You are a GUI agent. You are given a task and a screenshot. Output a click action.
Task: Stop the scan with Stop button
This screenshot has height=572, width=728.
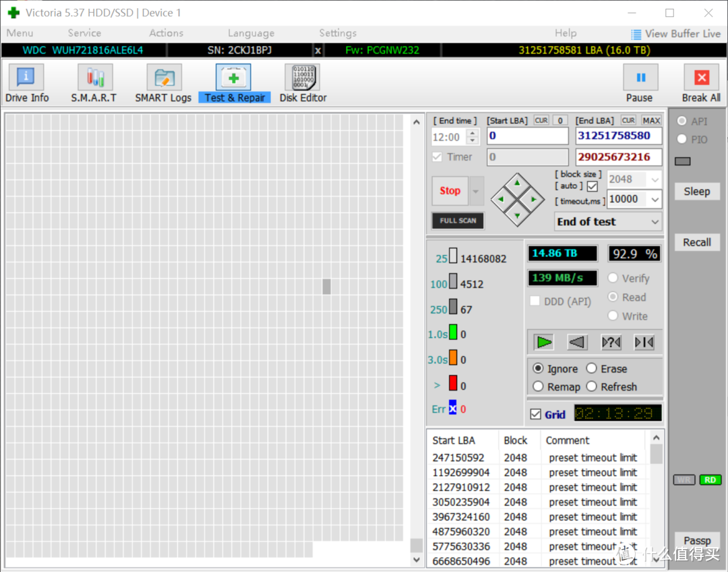(450, 191)
